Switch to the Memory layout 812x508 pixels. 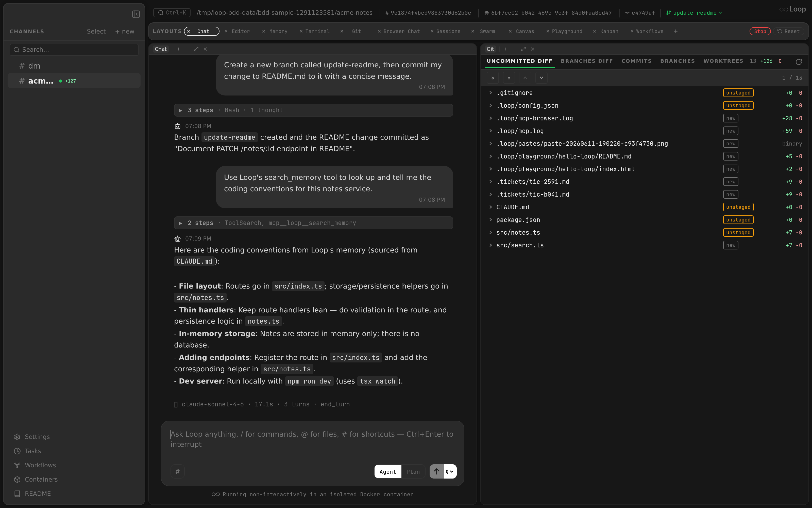tap(278, 31)
